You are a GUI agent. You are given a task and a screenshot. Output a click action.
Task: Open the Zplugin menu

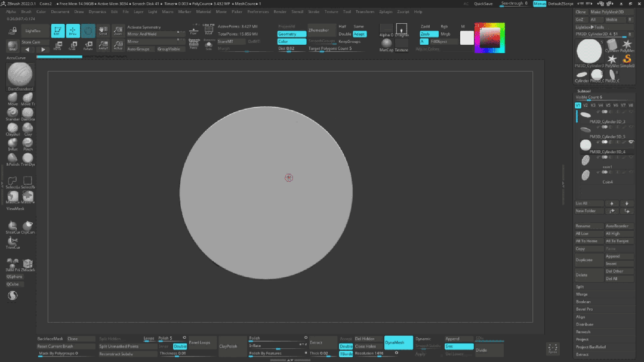[x=385, y=12]
